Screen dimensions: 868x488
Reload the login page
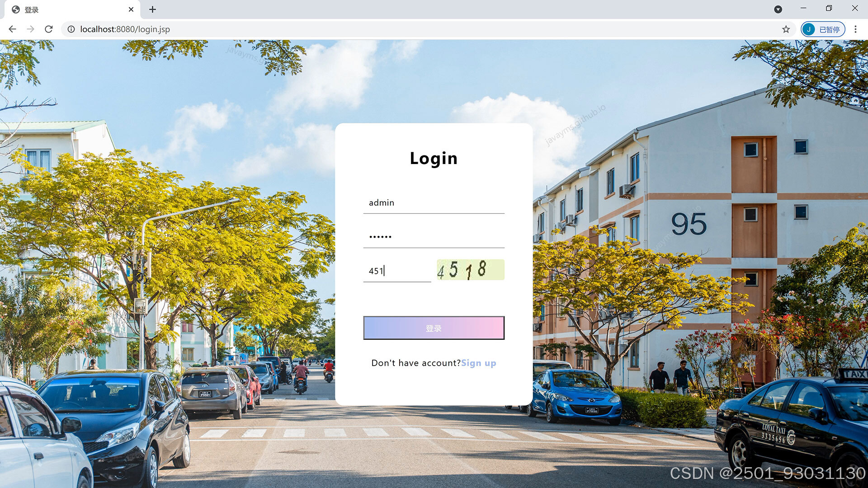pyautogui.click(x=49, y=29)
